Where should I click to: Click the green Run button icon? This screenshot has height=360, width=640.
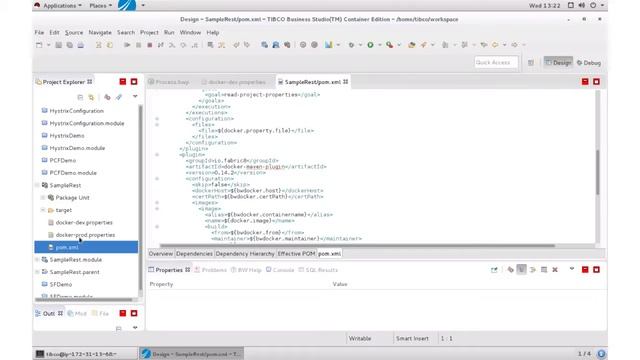370,45
